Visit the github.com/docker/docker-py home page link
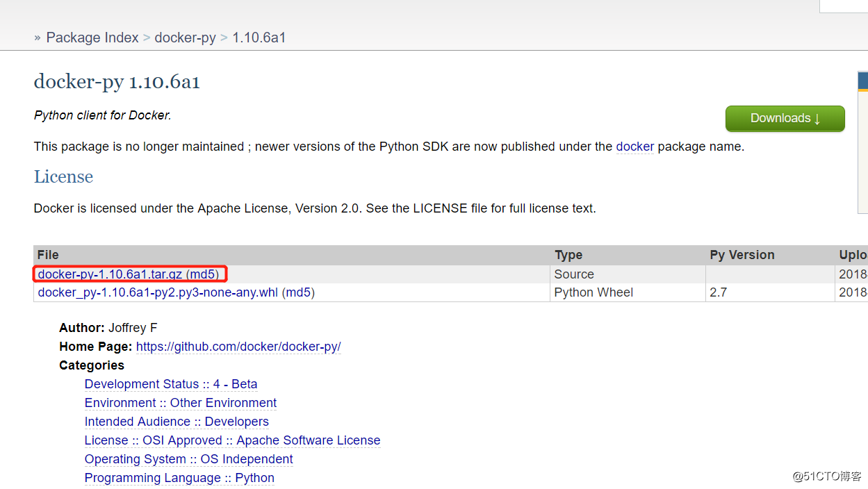868x489 pixels. coord(238,347)
